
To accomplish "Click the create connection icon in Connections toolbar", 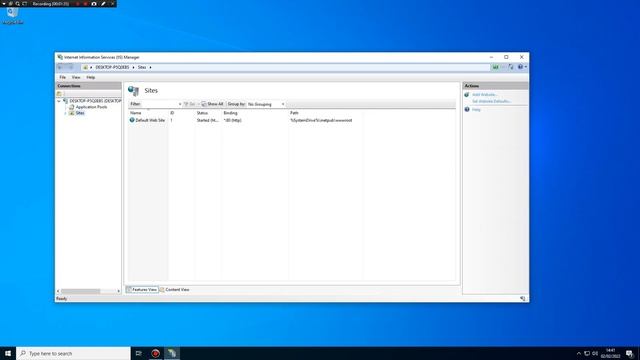I will [x=60, y=94].
